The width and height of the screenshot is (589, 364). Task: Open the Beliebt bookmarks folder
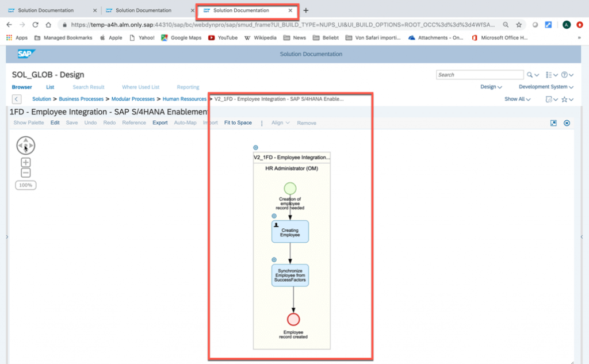326,37
